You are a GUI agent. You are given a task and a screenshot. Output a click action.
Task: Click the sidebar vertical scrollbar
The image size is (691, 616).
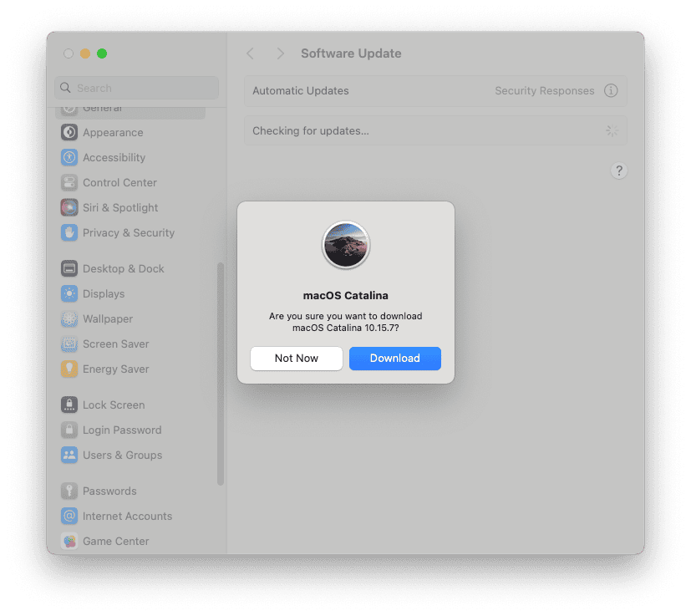coord(221,374)
